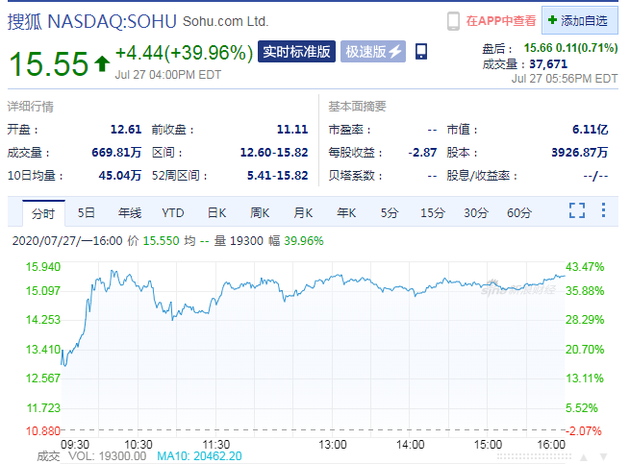The width and height of the screenshot is (630, 464).
Task: Click the mobile device icon after 极速版
Action: 421,51
